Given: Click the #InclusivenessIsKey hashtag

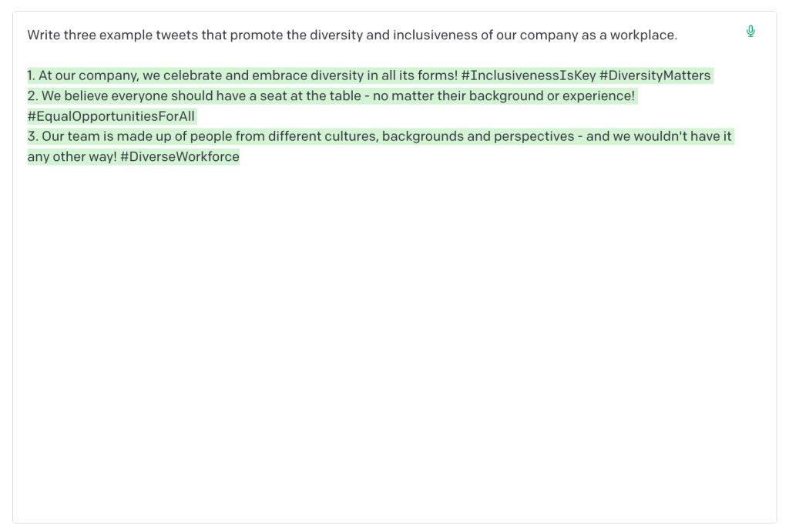Looking at the screenshot, I should point(529,75).
